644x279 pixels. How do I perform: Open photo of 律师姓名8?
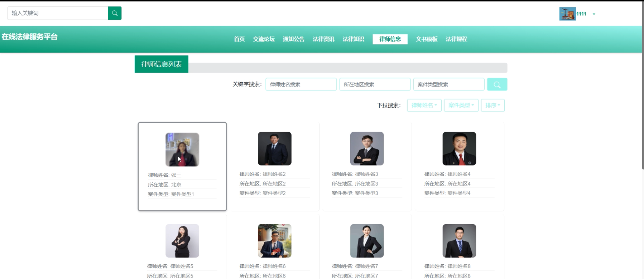click(459, 241)
